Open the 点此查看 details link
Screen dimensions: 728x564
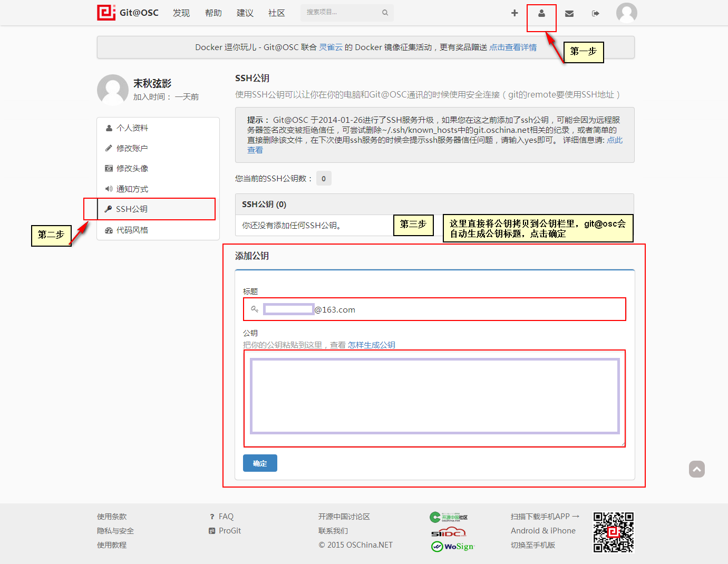[615, 140]
